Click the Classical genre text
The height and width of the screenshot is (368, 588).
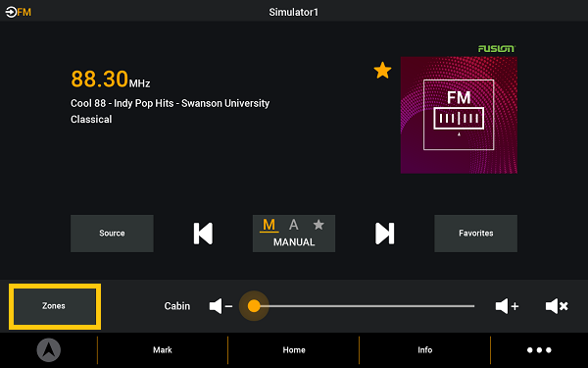91,120
